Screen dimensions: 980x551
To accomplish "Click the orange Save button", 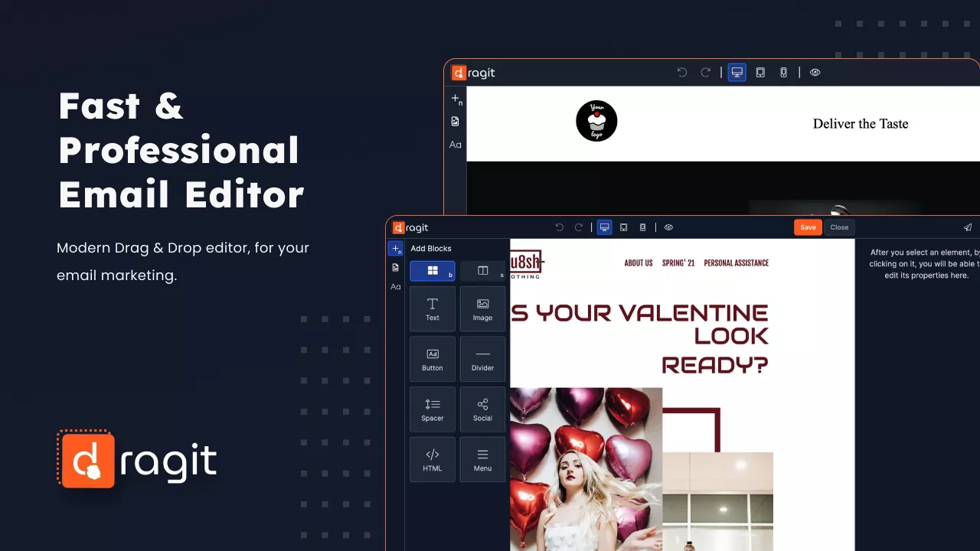I will click(x=808, y=227).
